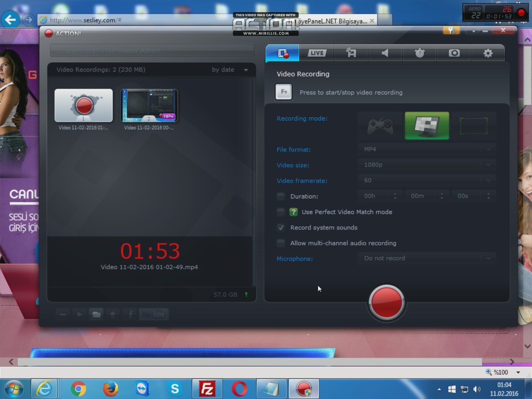The width and height of the screenshot is (532, 399).
Task: Open the Audio recording tab
Action: click(x=385, y=53)
